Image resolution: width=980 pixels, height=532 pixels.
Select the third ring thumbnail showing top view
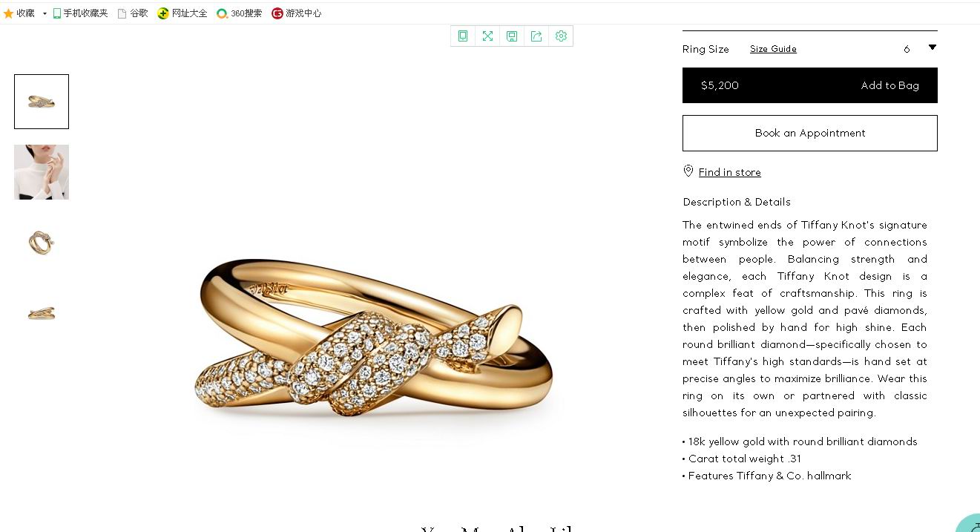42,243
